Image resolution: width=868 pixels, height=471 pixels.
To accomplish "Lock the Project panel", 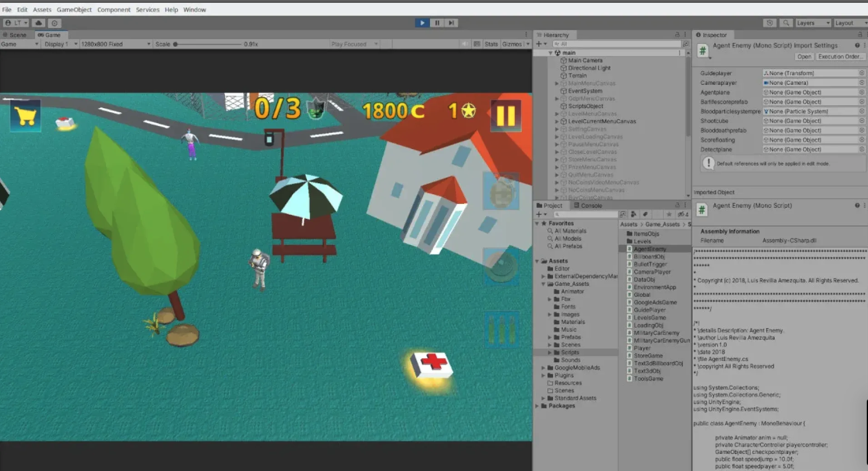I will click(677, 206).
